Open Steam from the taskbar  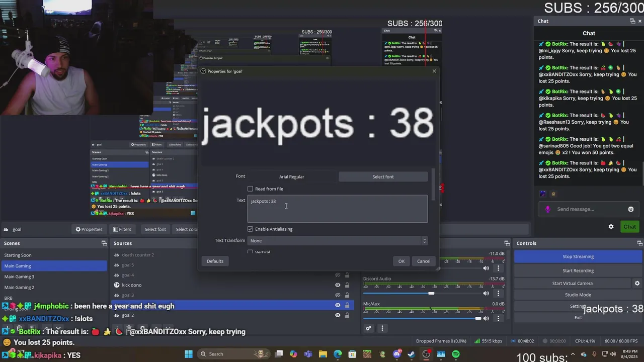(x=412, y=354)
